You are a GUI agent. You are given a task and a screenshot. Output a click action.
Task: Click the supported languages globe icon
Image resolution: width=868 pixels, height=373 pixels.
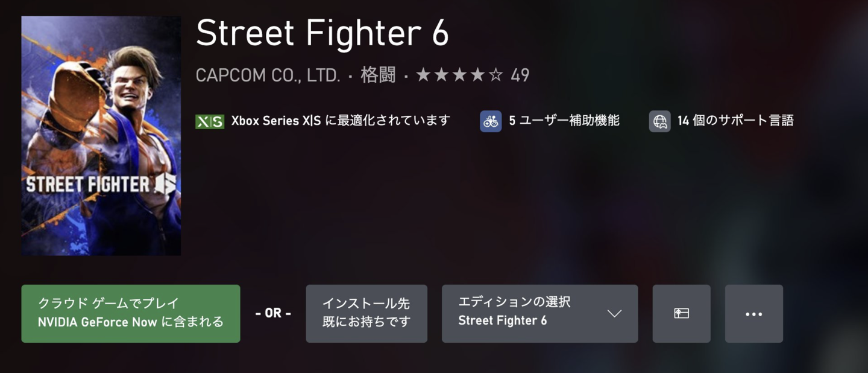click(659, 121)
